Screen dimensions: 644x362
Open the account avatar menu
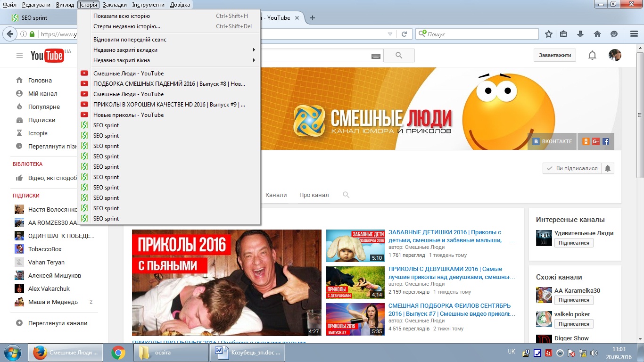[x=615, y=55]
